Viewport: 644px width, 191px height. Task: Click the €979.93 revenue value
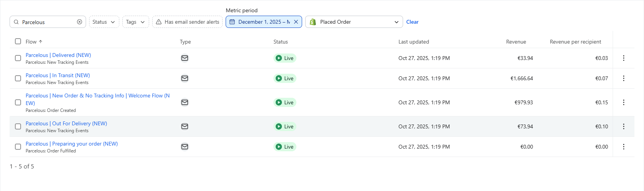[524, 102]
